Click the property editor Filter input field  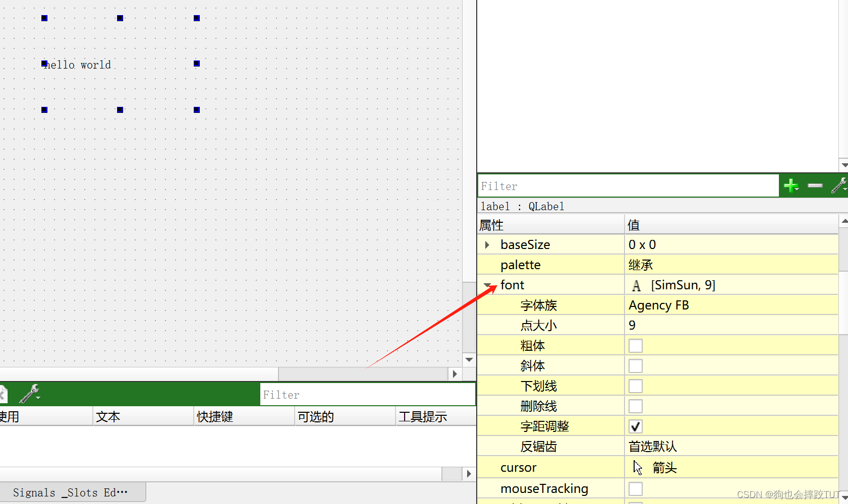point(628,186)
